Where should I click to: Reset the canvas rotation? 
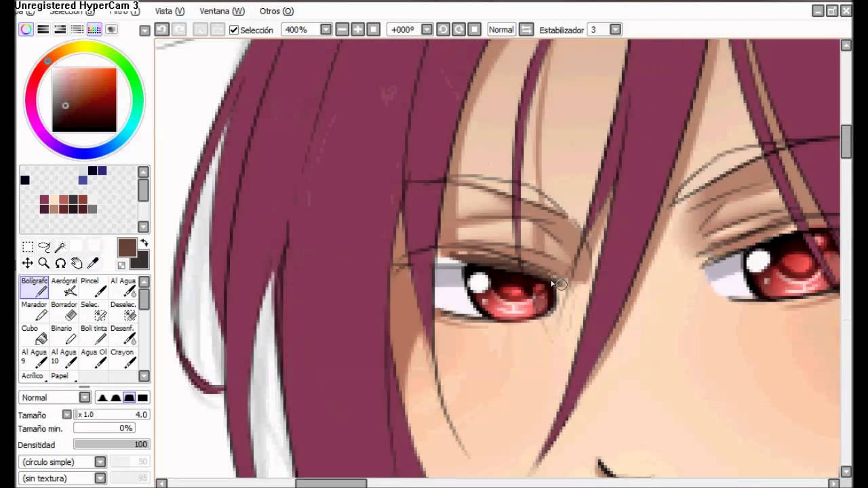click(x=475, y=29)
